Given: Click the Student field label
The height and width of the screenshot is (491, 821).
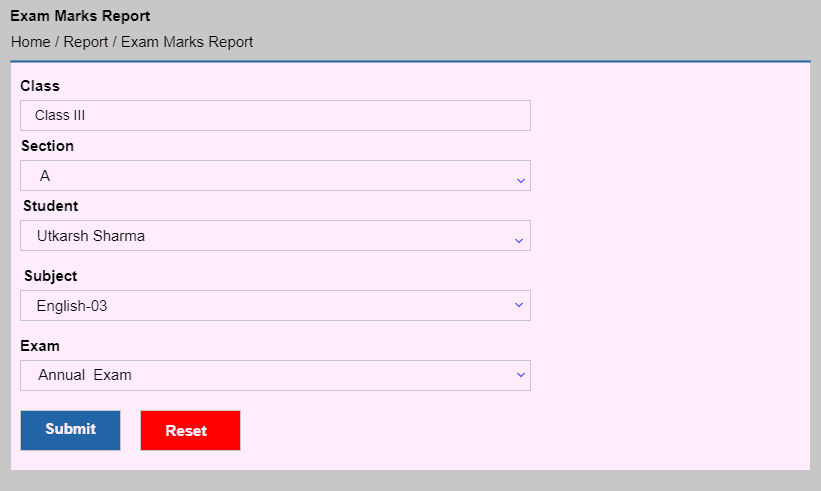Looking at the screenshot, I should pyautogui.click(x=51, y=206).
